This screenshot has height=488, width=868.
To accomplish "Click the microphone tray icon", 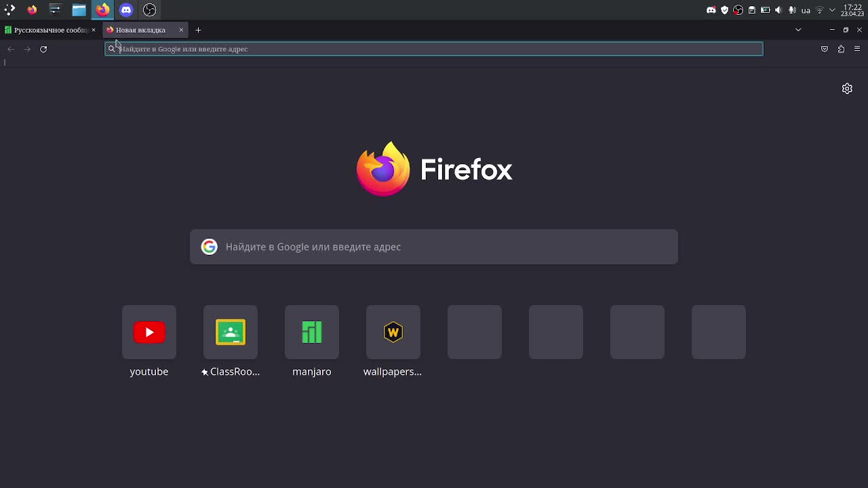I will point(792,10).
